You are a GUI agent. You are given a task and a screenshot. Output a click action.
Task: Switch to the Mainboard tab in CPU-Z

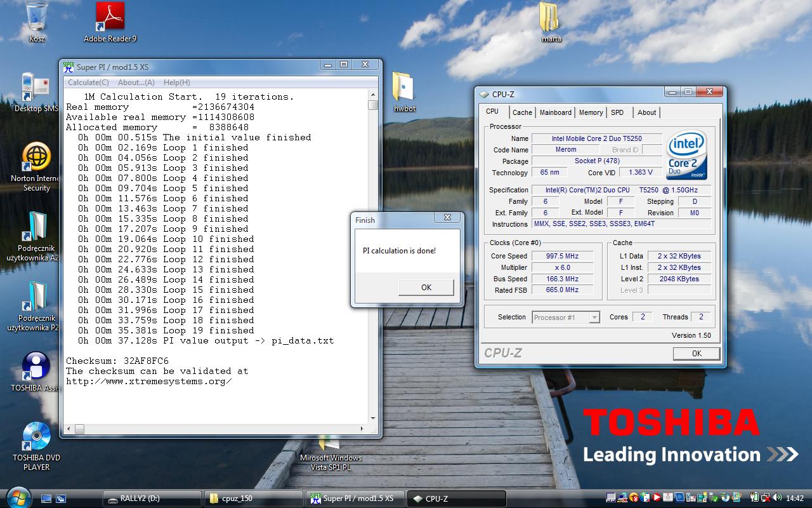(555, 112)
